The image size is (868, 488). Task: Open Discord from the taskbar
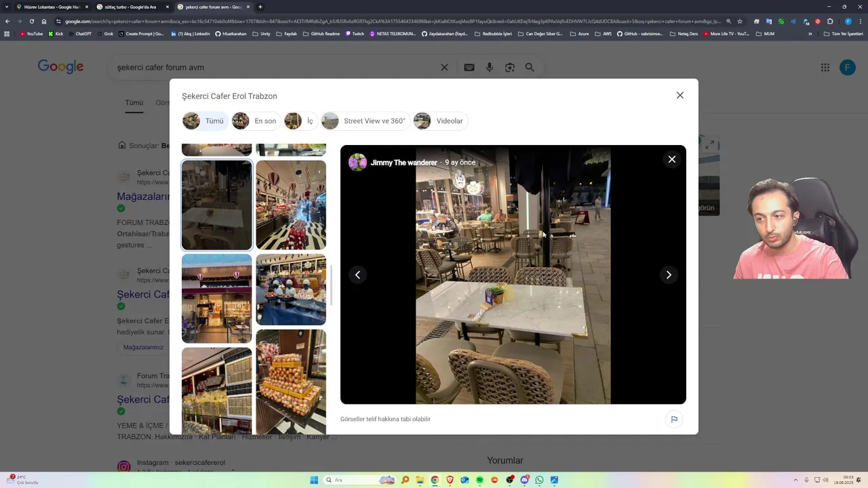click(524, 480)
